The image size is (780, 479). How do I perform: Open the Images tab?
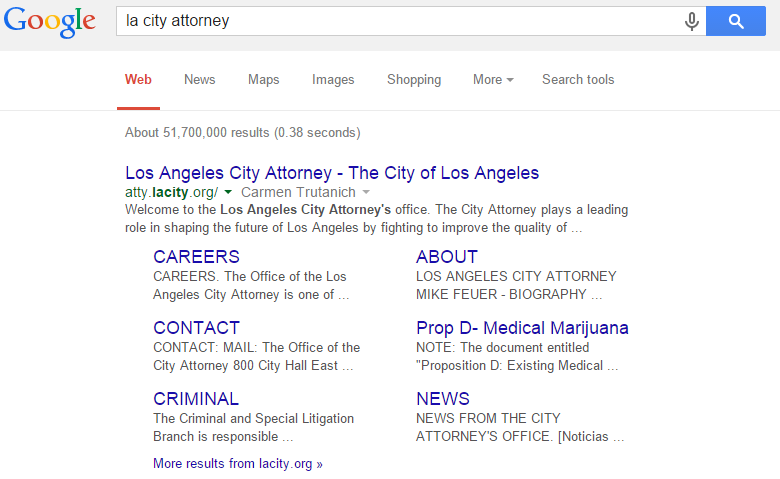pyautogui.click(x=333, y=80)
